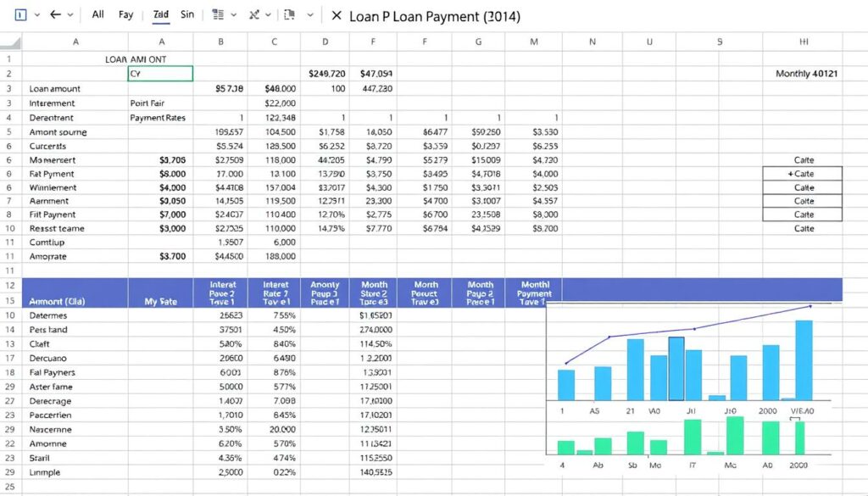Click the green bar above Mc label
Screen dimensions: 868x496
pos(735,436)
